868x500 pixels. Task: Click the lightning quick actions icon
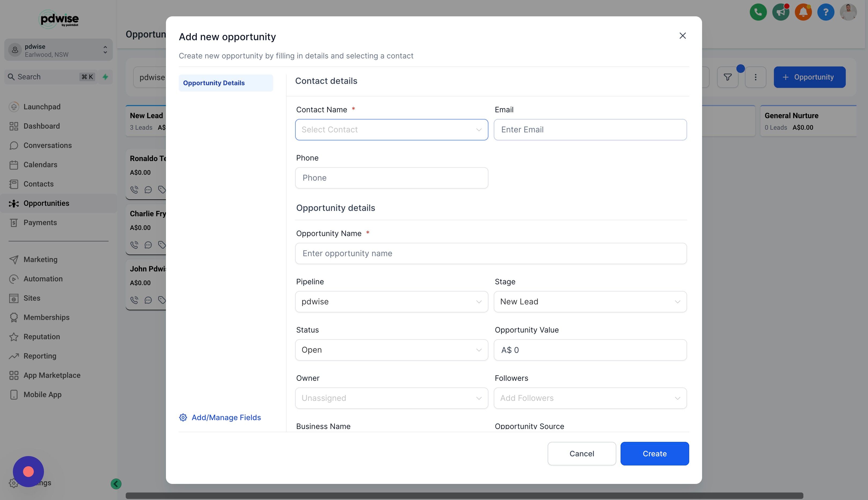105,77
